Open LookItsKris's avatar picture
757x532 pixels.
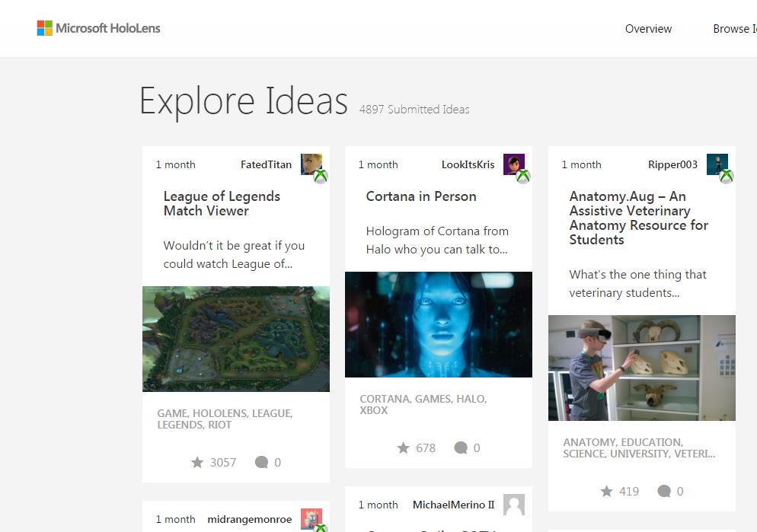pos(513,164)
